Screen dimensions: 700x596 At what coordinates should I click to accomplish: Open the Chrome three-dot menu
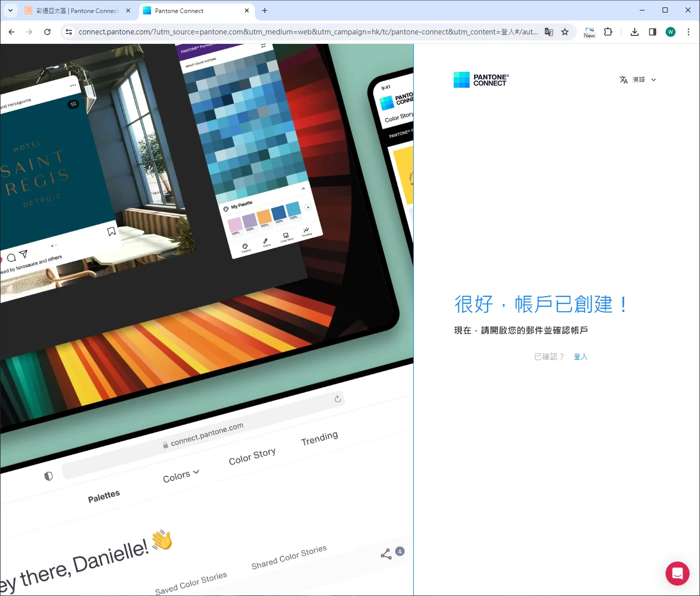(x=689, y=32)
